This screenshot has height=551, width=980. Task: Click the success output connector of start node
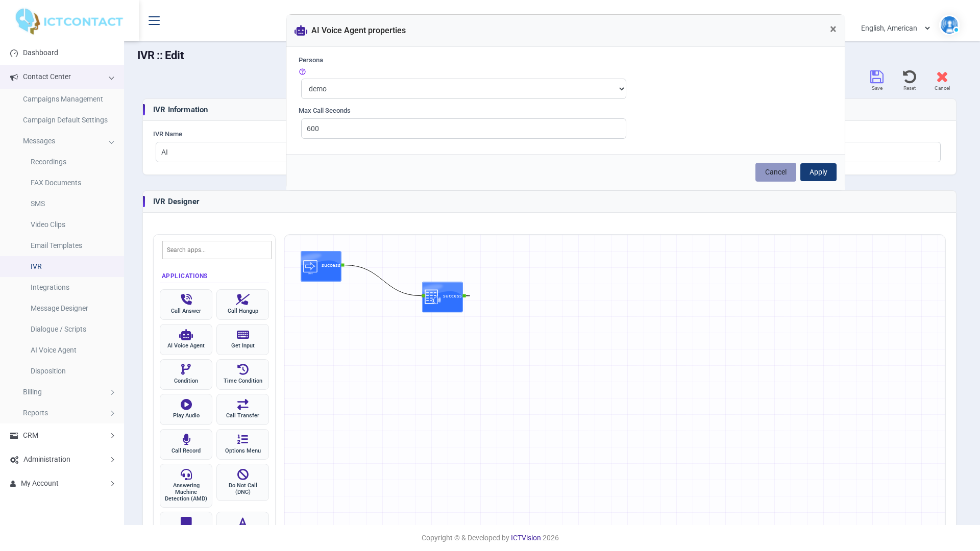click(343, 265)
